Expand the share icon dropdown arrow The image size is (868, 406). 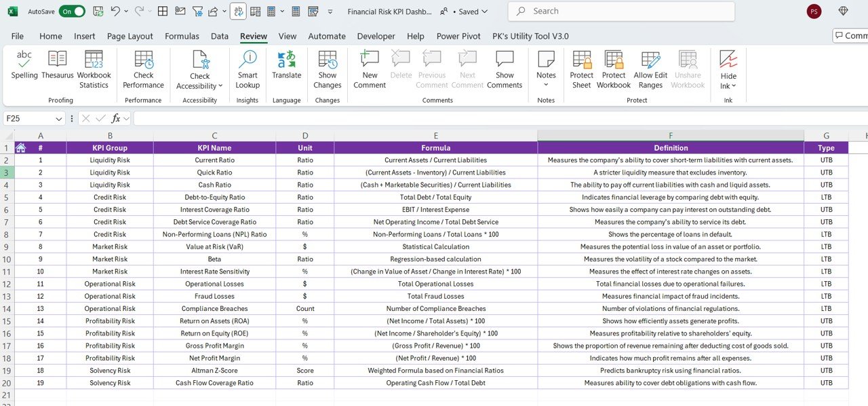223,12
